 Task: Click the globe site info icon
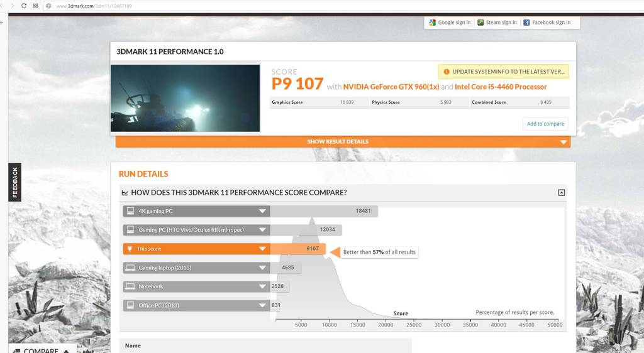(49, 6)
